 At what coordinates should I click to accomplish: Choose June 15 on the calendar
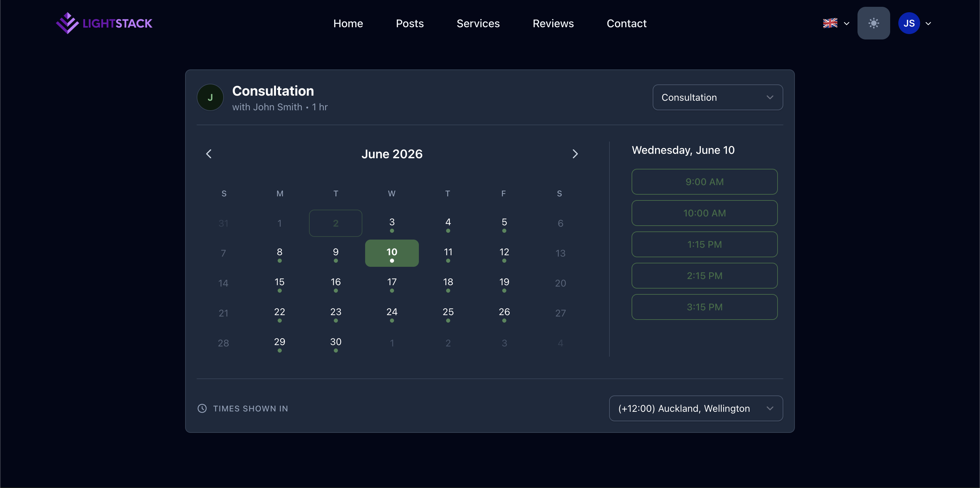tap(280, 283)
